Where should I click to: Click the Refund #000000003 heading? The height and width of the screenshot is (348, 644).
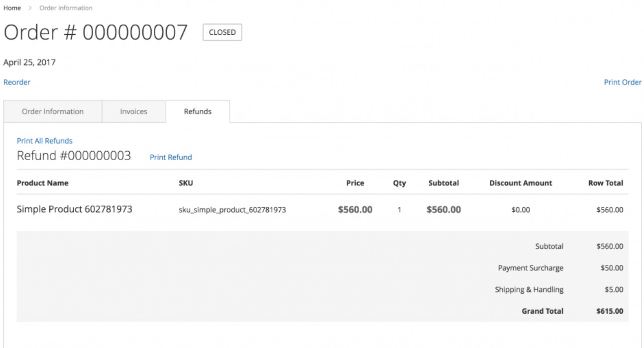pyautogui.click(x=74, y=156)
